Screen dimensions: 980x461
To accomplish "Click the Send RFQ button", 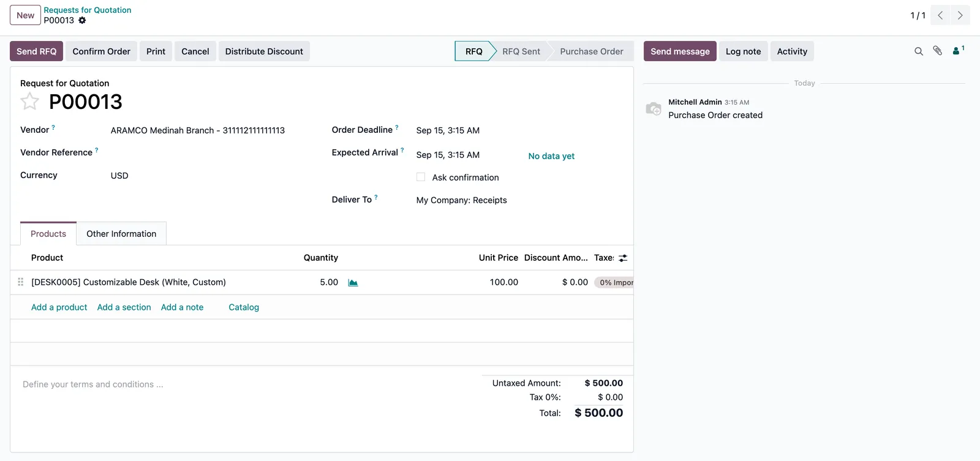I will click(x=36, y=51).
